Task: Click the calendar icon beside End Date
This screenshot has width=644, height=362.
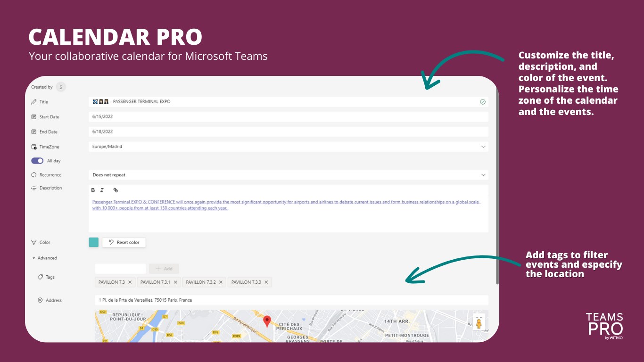Action: (34, 132)
